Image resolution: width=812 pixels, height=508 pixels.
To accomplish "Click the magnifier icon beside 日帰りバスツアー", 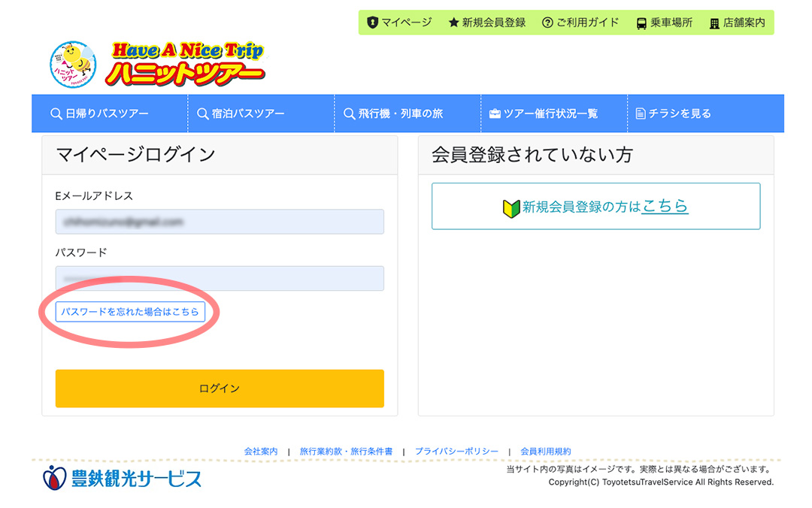I will [55, 113].
